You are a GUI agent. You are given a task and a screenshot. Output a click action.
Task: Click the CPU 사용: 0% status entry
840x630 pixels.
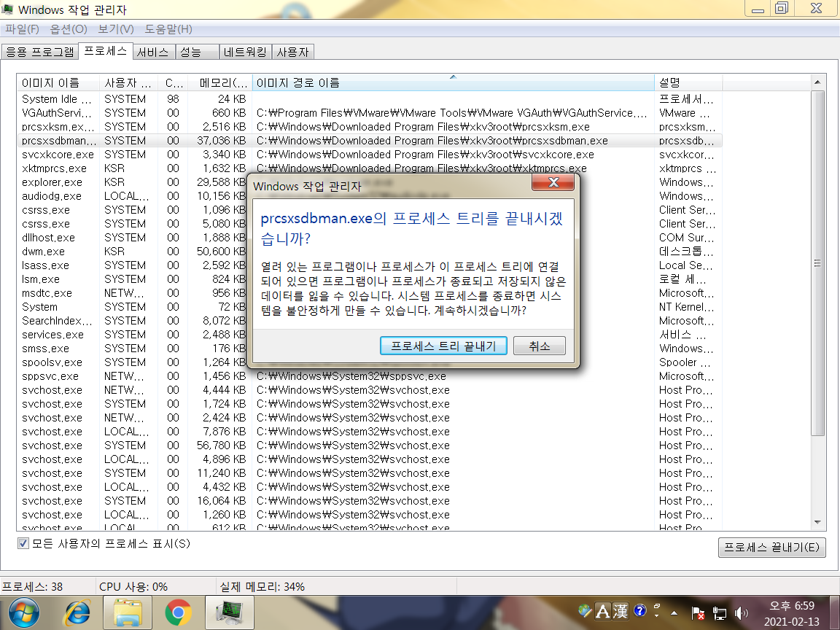[x=133, y=586]
